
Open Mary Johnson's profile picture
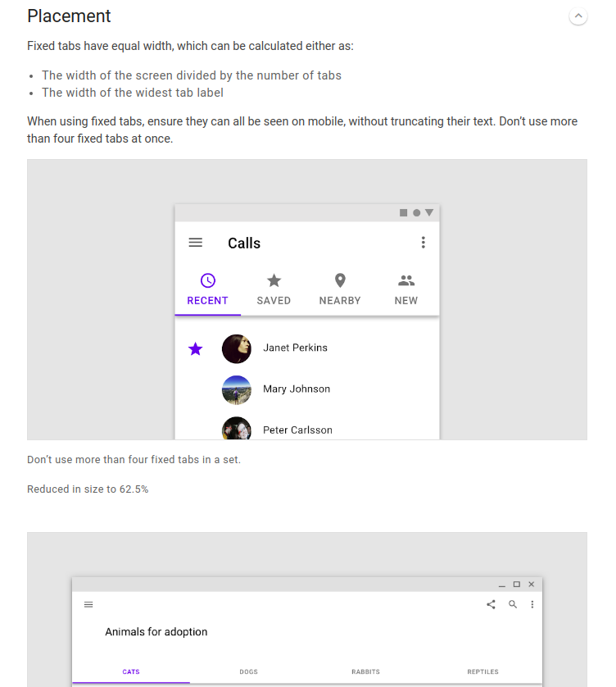(237, 389)
